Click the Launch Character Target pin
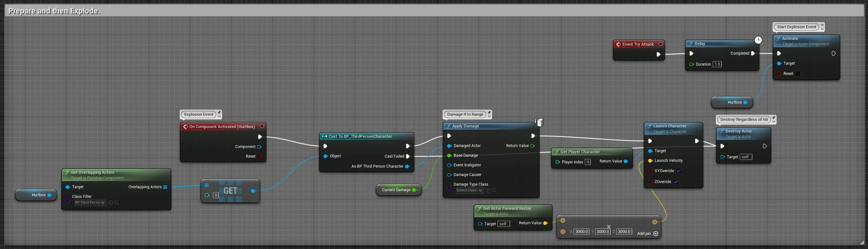868x249 pixels. pos(650,151)
